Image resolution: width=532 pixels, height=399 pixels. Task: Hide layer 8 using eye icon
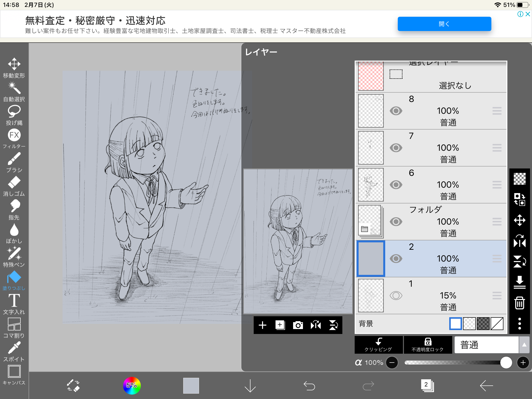396,111
